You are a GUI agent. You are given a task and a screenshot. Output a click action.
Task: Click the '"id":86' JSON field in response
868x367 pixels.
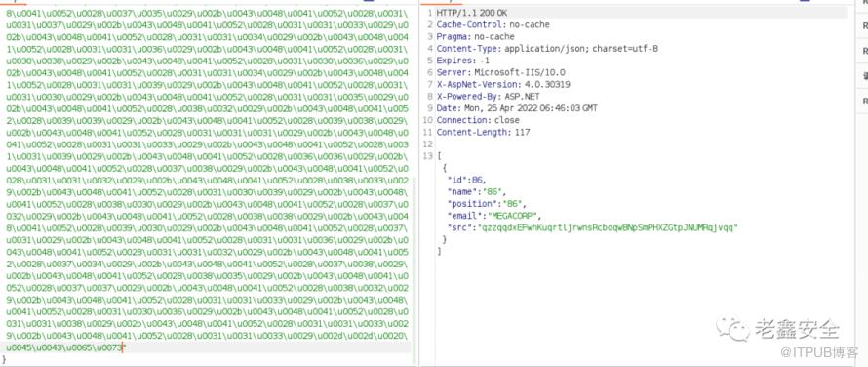[466, 180]
